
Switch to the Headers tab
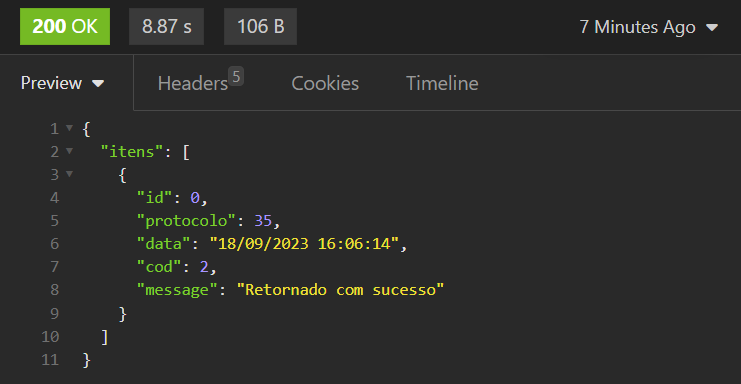pyautogui.click(x=200, y=82)
